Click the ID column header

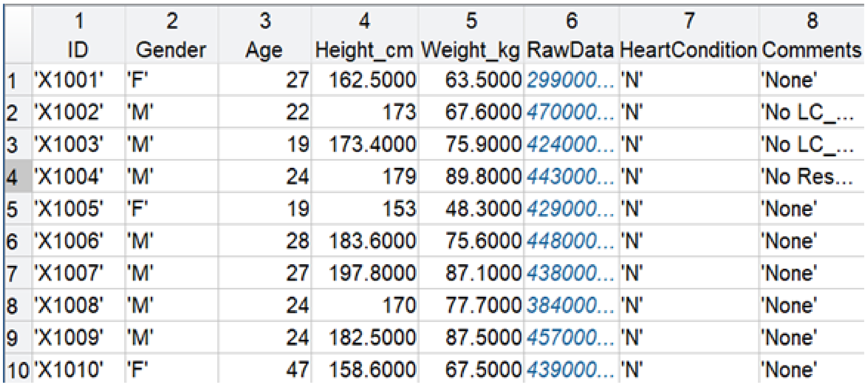point(78,50)
